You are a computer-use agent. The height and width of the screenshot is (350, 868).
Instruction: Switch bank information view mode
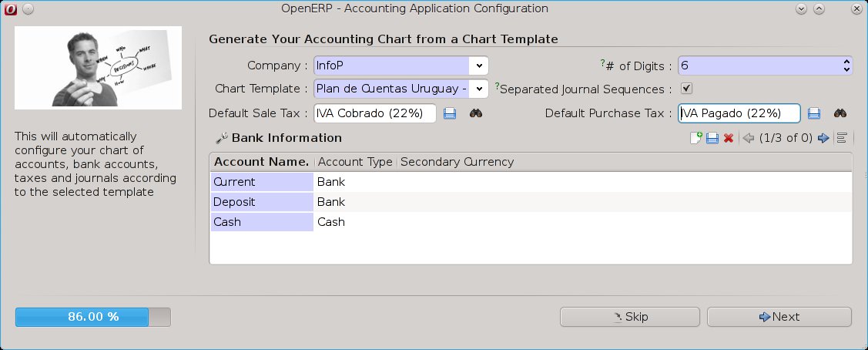coord(841,138)
